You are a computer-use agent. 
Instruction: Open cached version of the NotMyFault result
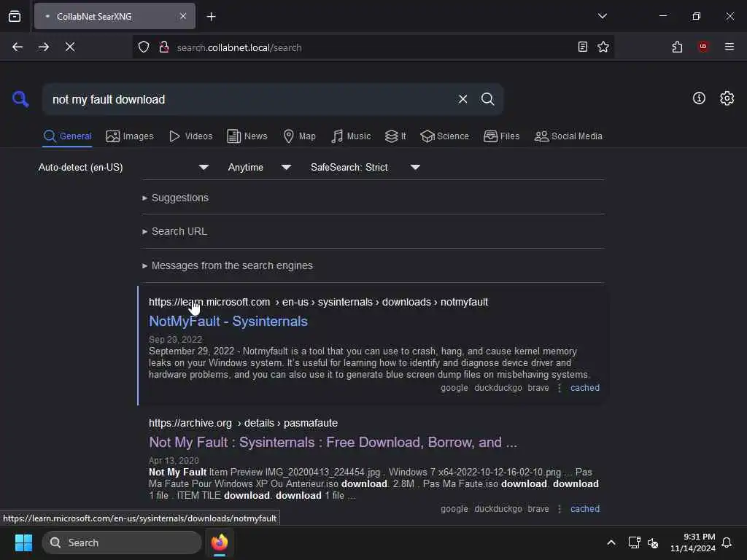click(585, 388)
